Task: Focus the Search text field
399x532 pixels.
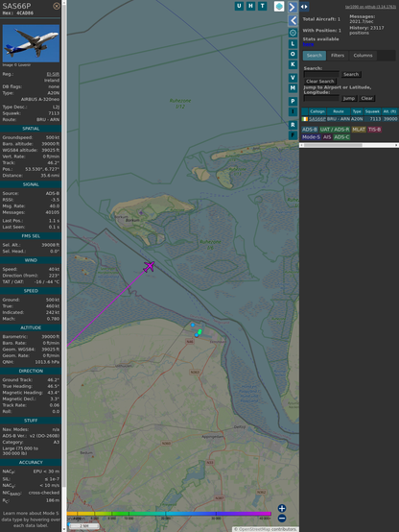Action: point(321,74)
